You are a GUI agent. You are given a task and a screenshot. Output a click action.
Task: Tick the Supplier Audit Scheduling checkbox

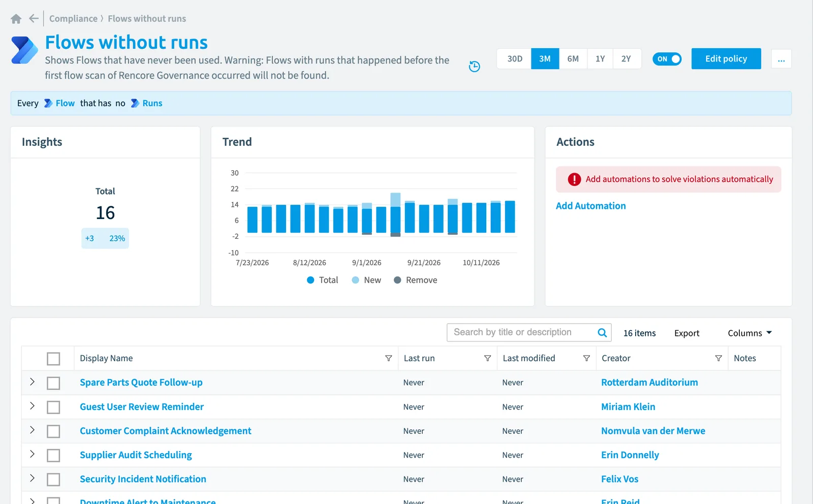point(53,455)
